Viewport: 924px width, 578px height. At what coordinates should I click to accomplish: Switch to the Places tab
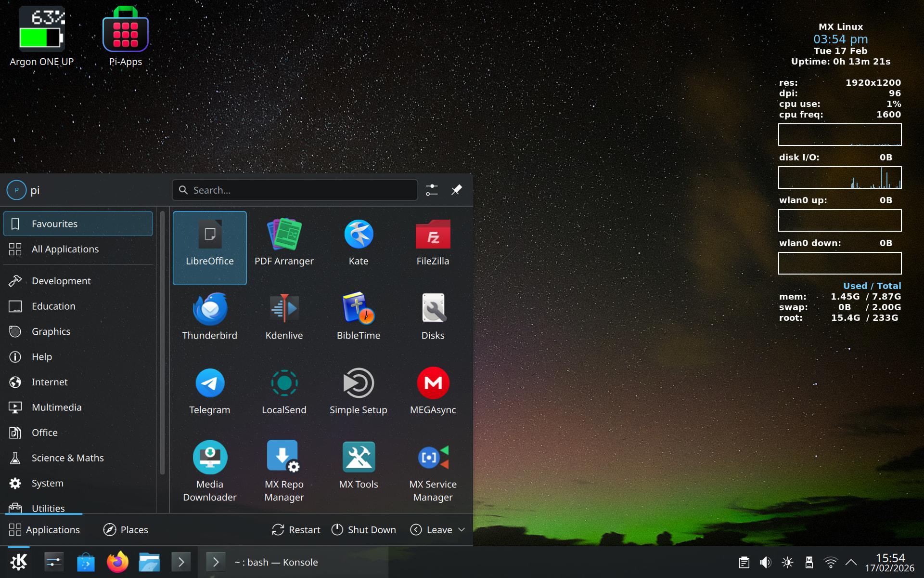(x=126, y=529)
